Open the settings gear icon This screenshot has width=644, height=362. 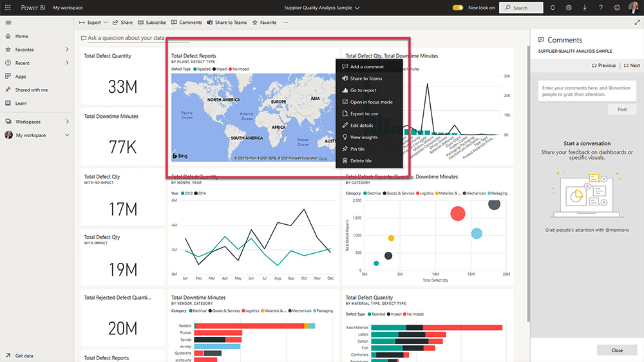pyautogui.click(x=569, y=8)
